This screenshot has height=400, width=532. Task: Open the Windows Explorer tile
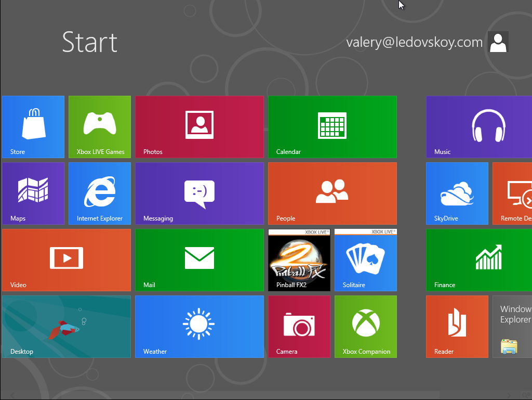(x=512, y=326)
